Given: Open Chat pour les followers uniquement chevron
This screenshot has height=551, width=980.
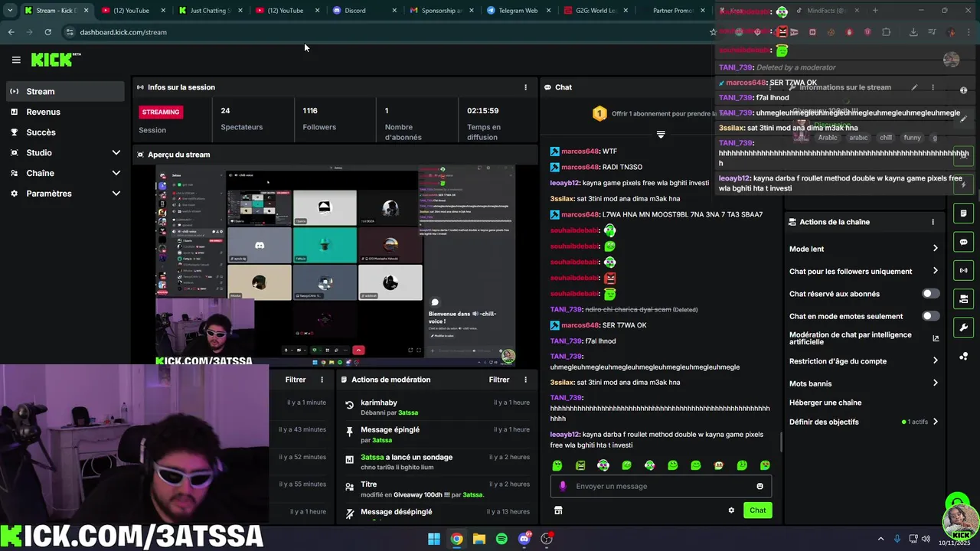Looking at the screenshot, I should point(935,271).
